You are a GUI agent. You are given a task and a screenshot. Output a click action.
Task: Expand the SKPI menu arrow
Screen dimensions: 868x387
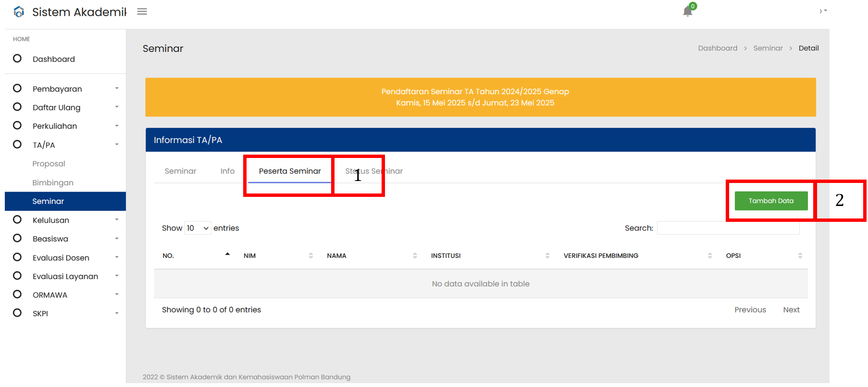point(117,313)
